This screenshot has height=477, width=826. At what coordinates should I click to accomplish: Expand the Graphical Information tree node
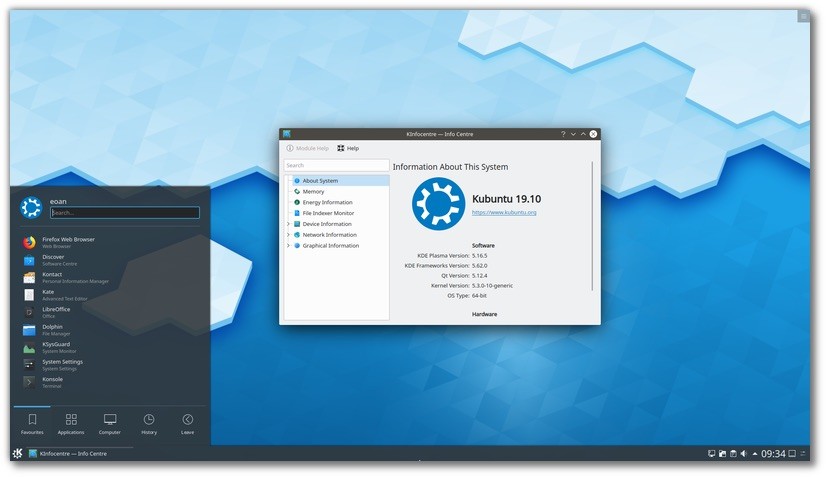(288, 246)
